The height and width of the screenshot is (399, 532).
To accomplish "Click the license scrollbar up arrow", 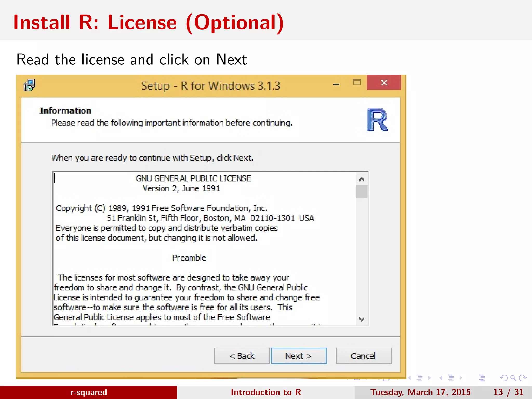I will (362, 179).
